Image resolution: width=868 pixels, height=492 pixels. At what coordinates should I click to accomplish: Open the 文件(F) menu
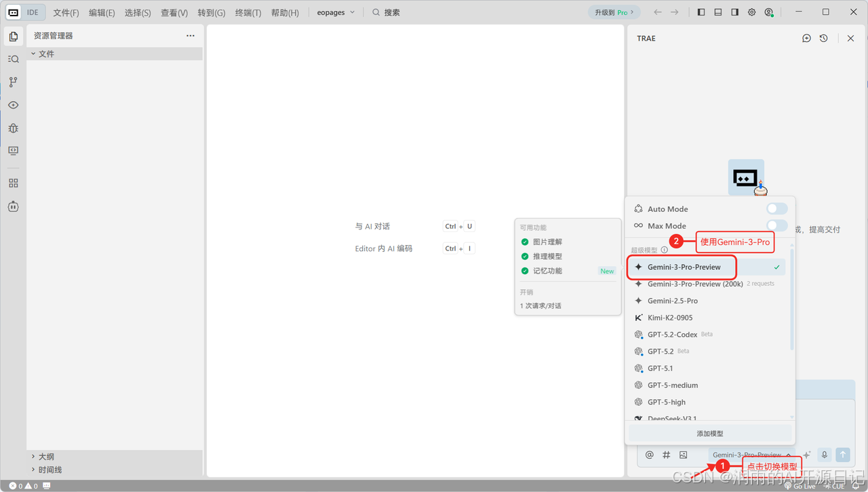point(66,13)
